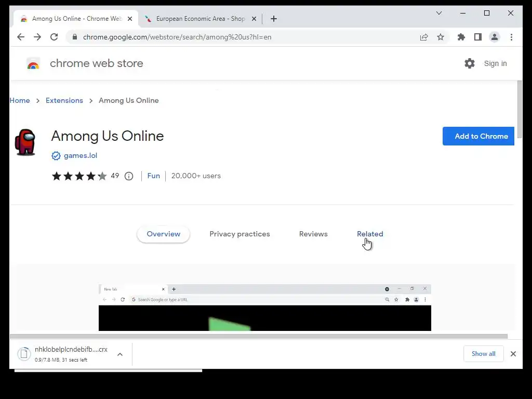Expand the tab search dropdown arrow
The width and height of the screenshot is (532, 399).
click(438, 13)
